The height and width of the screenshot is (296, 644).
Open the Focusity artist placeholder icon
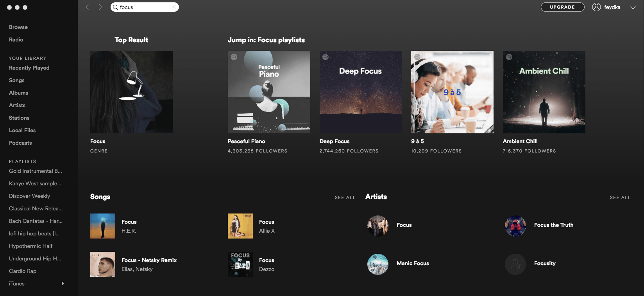coord(515,264)
